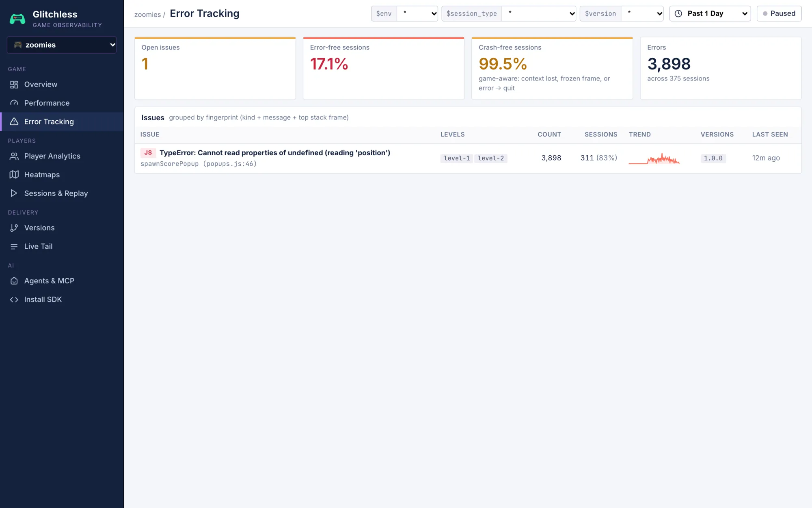812x508 pixels.
Task: Toggle the Paused live-update button
Action: pyautogui.click(x=779, y=13)
